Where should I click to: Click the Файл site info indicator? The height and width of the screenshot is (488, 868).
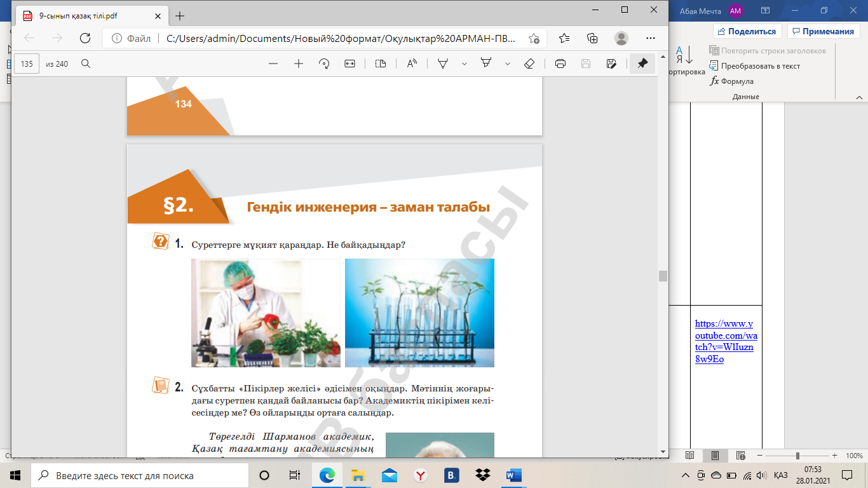pos(131,39)
